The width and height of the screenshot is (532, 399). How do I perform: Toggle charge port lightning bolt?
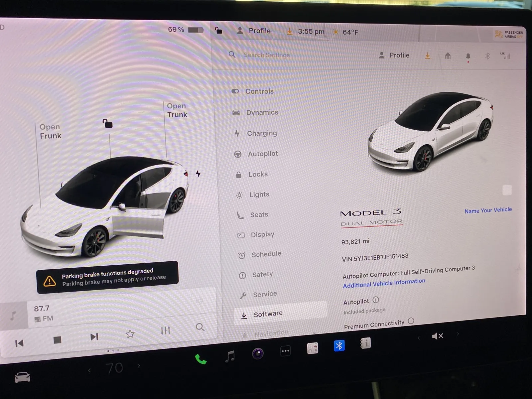198,173
